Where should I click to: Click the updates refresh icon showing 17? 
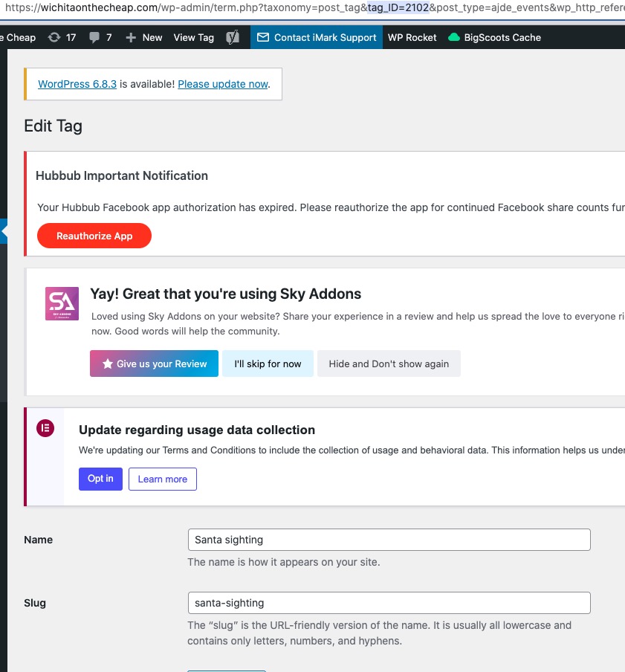[54, 37]
